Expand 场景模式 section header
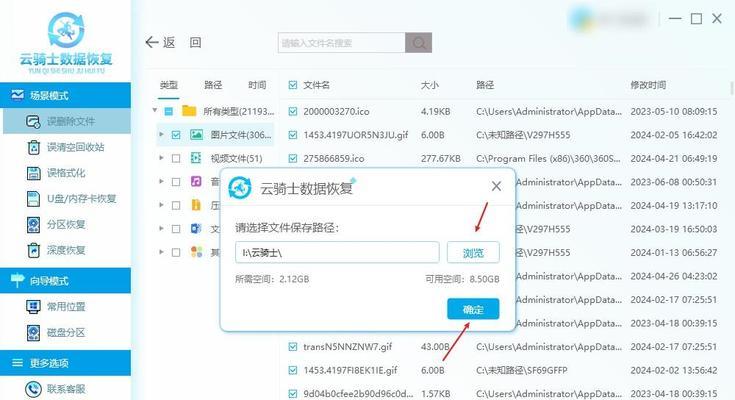 (66, 96)
